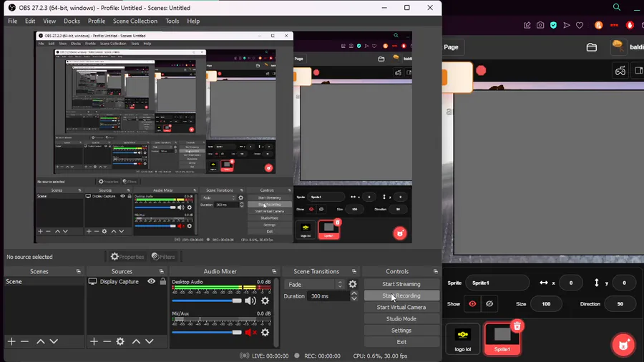Click browser search magnifier icon
This screenshot has width=644, height=362.
(x=617, y=7)
